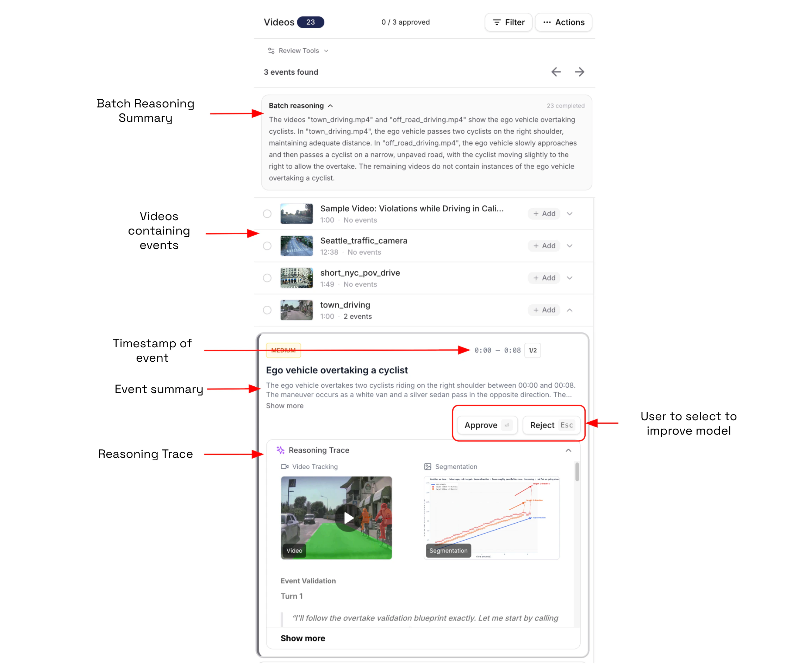
Task: Click the 'Ego vehicle overtaking a cyclist' title
Action: coord(337,370)
